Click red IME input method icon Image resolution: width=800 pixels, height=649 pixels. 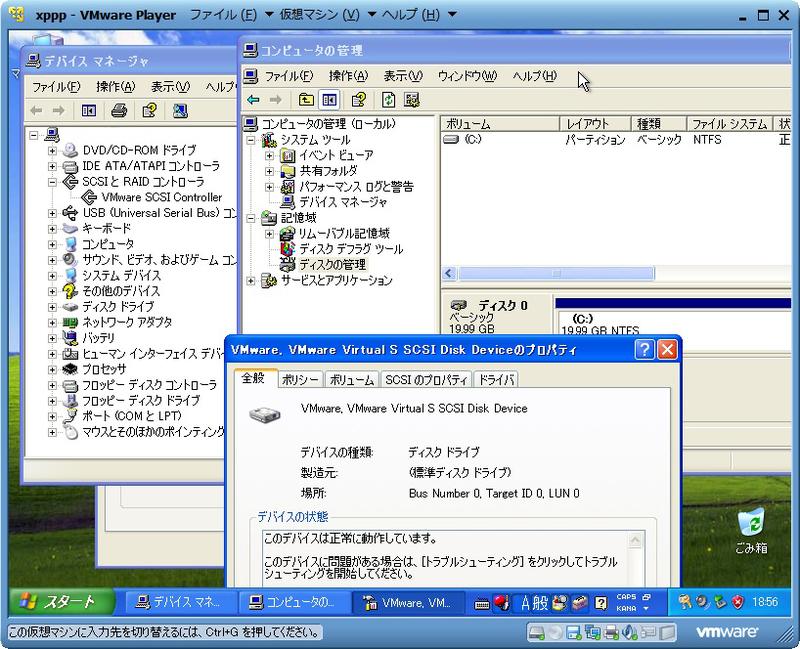501,603
